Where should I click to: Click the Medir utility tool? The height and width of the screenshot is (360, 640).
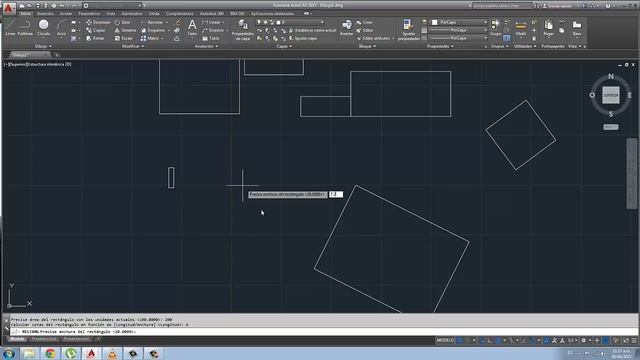pos(521,28)
